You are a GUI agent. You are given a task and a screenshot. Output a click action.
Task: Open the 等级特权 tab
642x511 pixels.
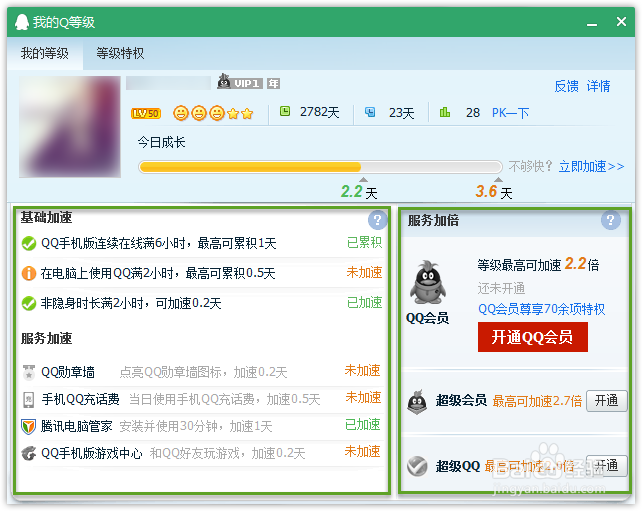(x=120, y=53)
